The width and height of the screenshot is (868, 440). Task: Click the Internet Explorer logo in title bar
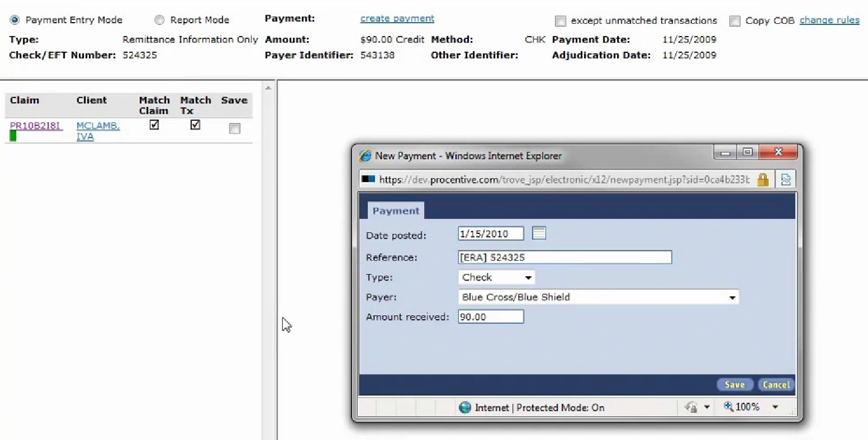tap(365, 156)
